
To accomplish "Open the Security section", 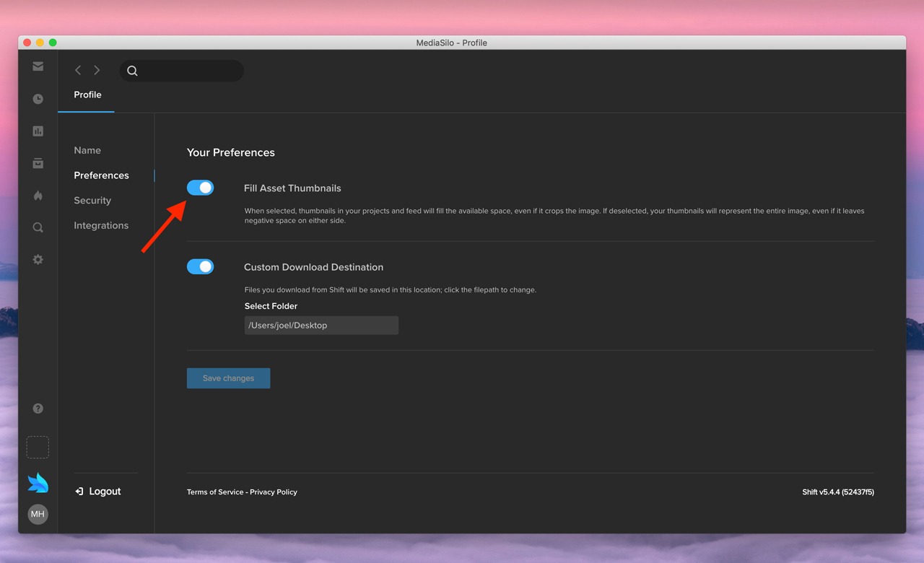I will pos(92,200).
